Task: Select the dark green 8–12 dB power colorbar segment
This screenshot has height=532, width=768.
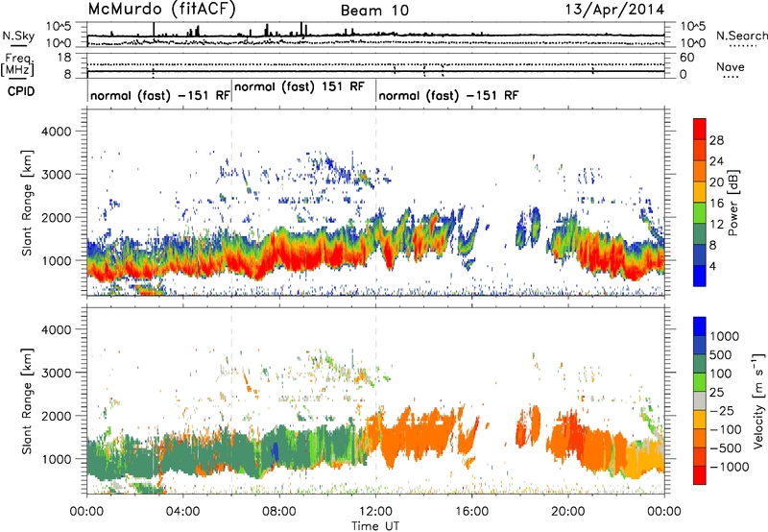Action: (x=700, y=234)
